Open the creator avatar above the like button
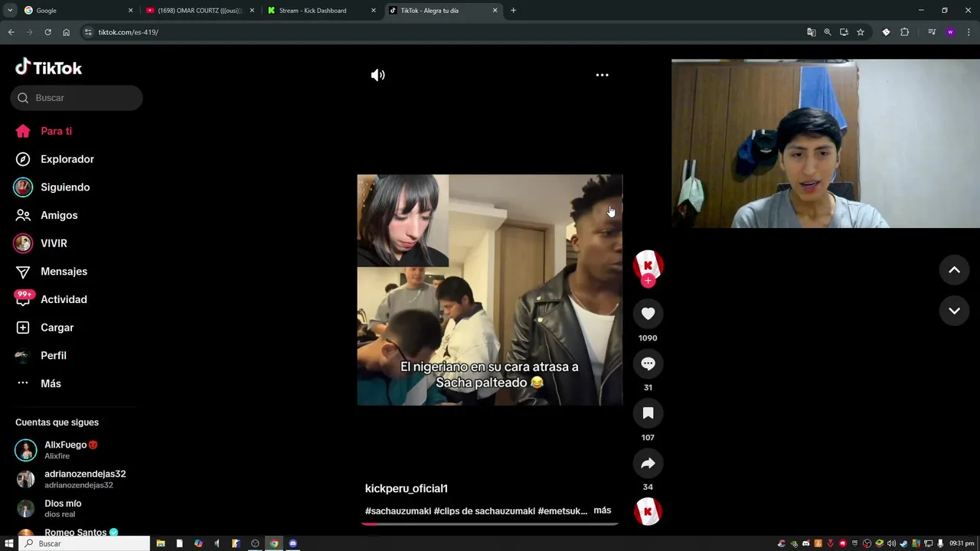 click(x=648, y=264)
